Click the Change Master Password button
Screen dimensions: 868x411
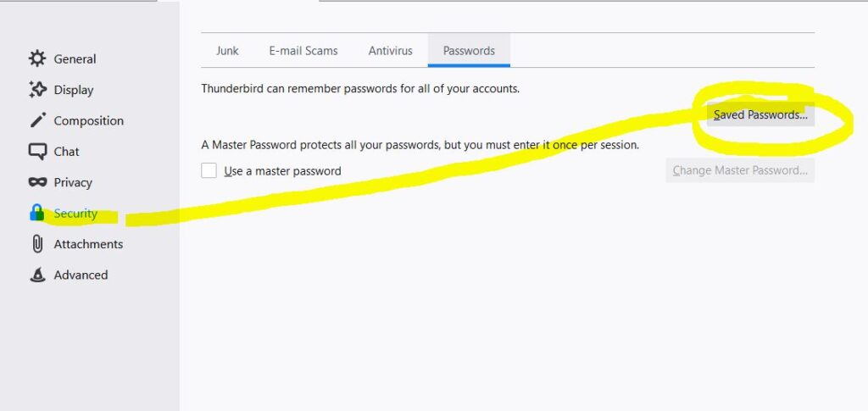(x=740, y=170)
